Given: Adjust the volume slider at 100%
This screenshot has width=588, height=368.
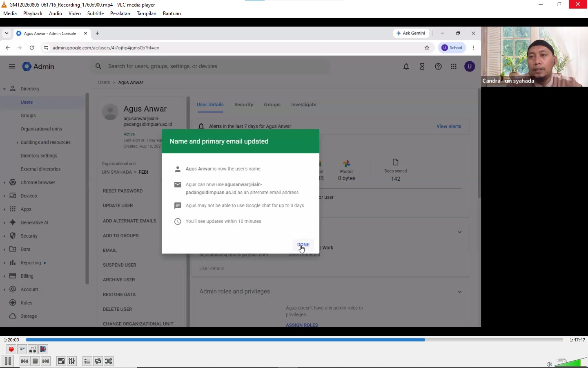Looking at the screenshot, I should (x=570, y=362).
